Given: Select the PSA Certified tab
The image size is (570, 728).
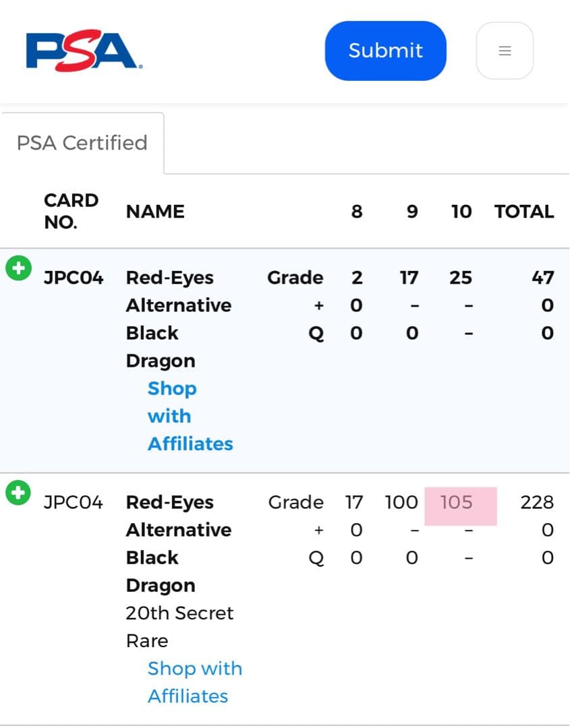Looking at the screenshot, I should tap(82, 143).
